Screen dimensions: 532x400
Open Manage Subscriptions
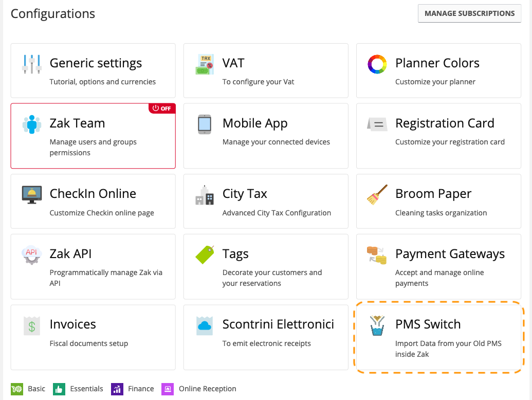[x=469, y=13]
